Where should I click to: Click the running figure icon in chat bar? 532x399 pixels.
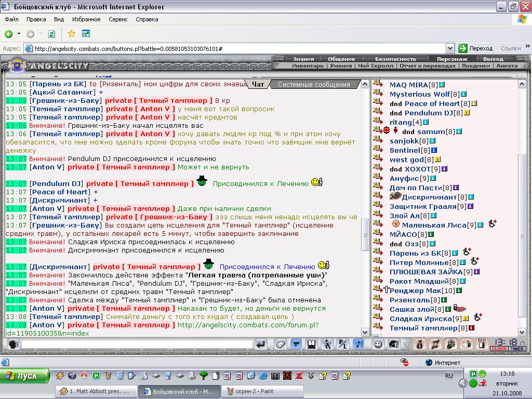(x=327, y=344)
